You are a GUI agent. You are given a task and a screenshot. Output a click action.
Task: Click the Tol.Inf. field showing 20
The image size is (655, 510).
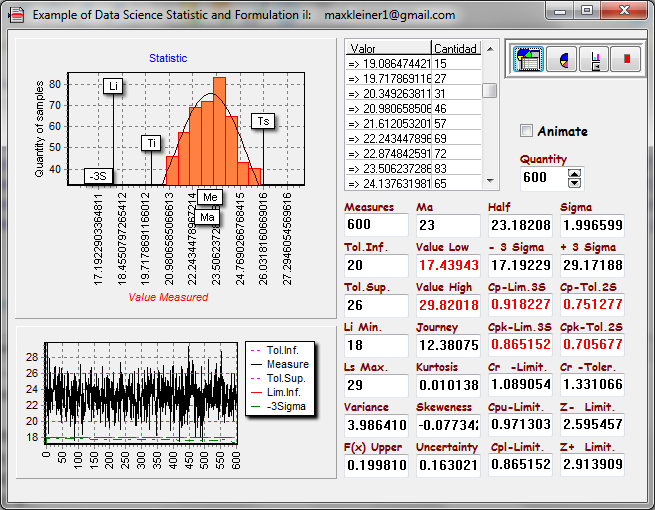click(x=375, y=266)
